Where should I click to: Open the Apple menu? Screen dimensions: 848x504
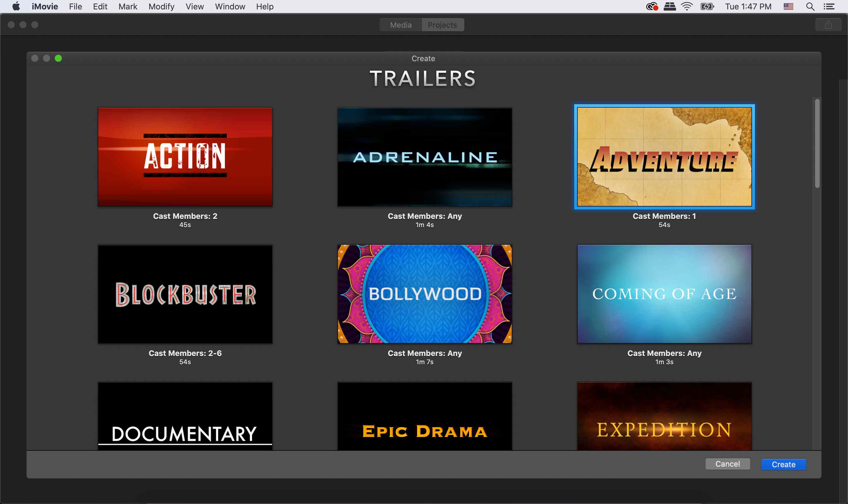(x=16, y=6)
